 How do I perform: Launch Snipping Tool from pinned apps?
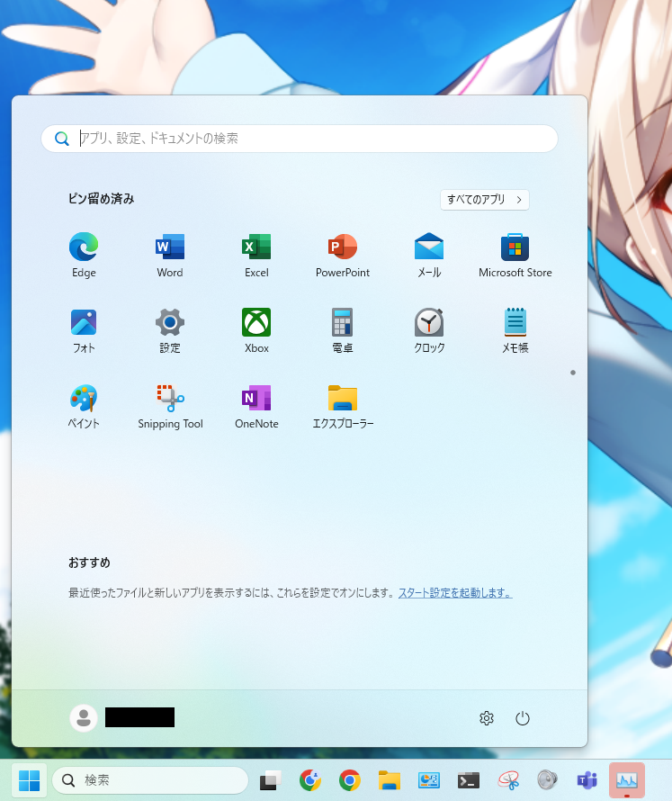(x=170, y=406)
